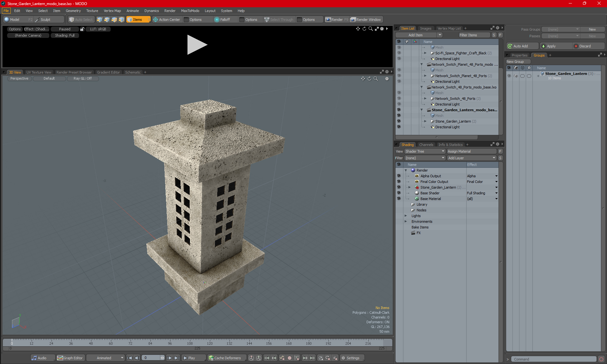Toggle eye of Stone_Garden_Lantern group
This screenshot has height=364, width=607.
[509, 76]
